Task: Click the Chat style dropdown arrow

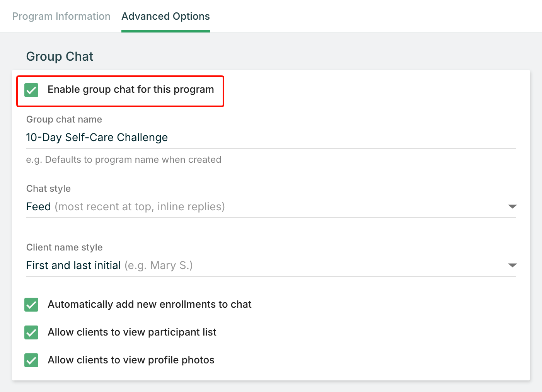Action: point(512,207)
